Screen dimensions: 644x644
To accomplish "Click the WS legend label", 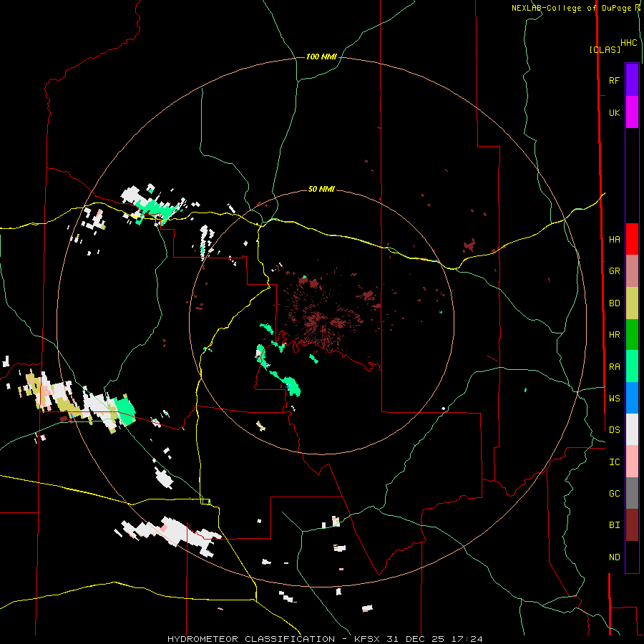I will coord(614,399).
